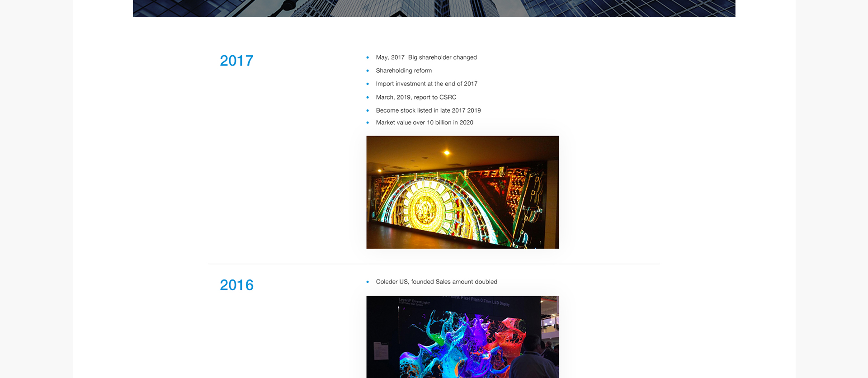The height and width of the screenshot is (378, 868).
Task: Click the divider line between 2017 and 2016
Action: click(x=434, y=264)
